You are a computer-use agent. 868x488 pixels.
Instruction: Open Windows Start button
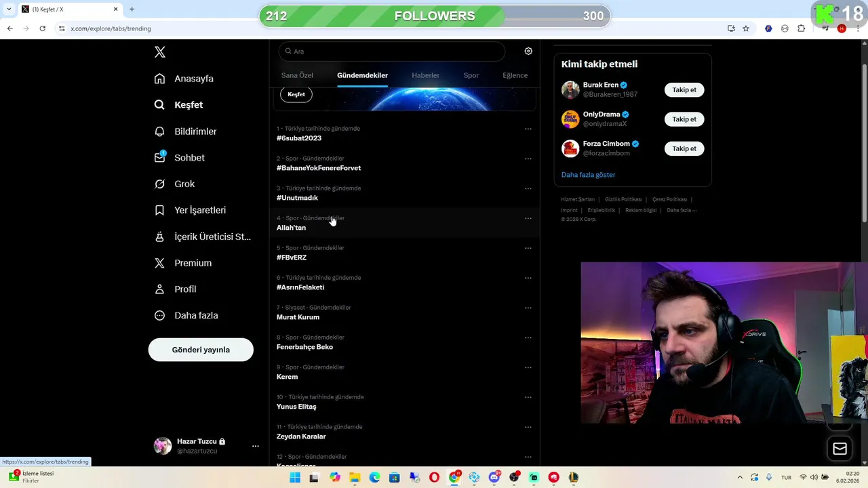coord(294,477)
